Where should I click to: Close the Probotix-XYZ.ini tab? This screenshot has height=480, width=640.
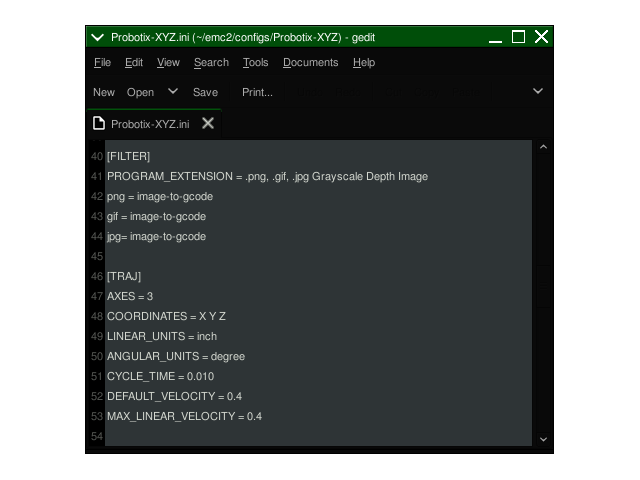coord(208,123)
